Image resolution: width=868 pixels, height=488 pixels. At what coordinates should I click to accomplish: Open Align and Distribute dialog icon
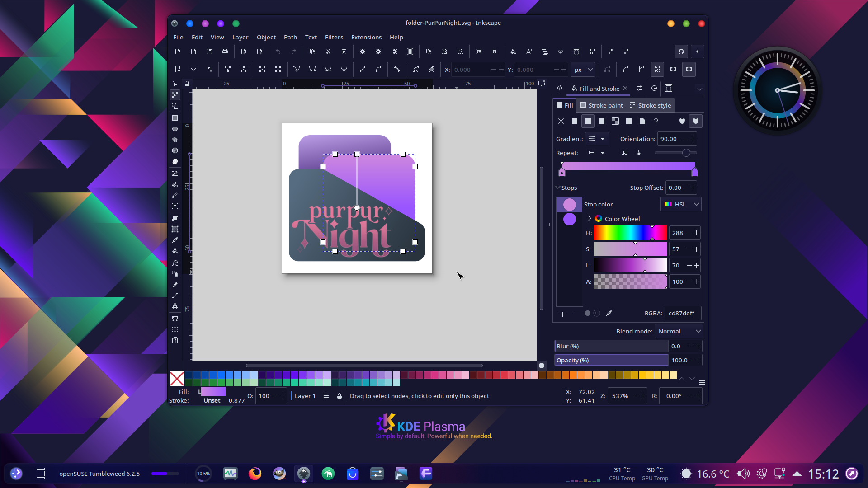point(592,52)
